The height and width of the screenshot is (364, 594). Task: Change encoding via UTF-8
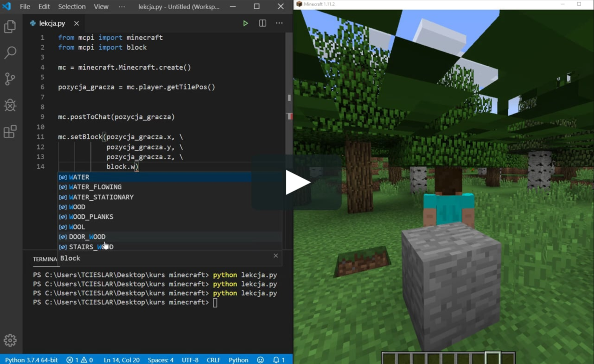click(190, 360)
